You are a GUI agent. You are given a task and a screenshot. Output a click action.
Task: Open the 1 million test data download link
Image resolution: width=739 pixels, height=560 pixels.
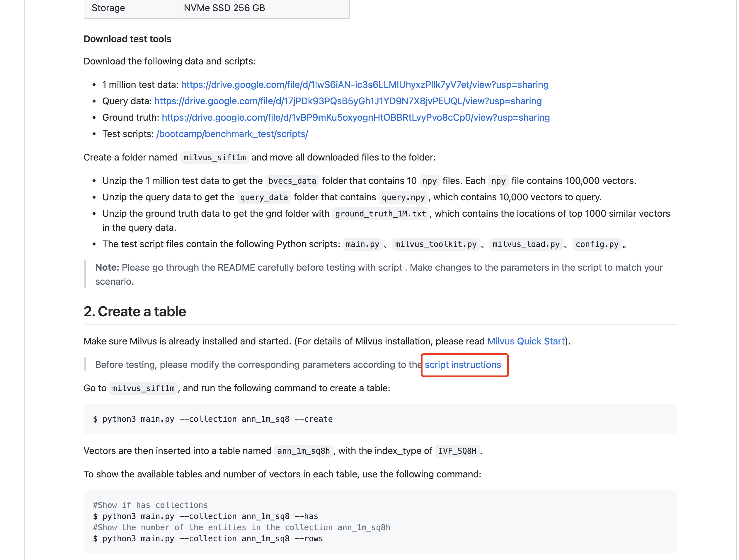click(x=364, y=85)
